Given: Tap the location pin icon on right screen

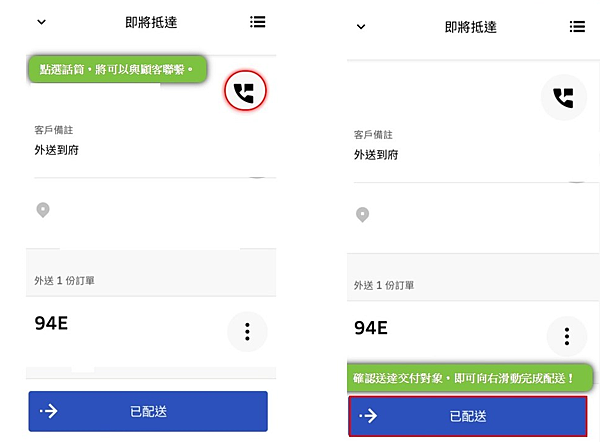Looking at the screenshot, I should point(362,215).
